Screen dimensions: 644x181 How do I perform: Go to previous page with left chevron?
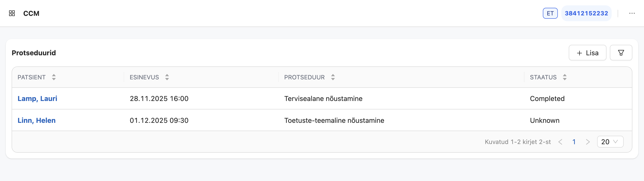(561, 142)
